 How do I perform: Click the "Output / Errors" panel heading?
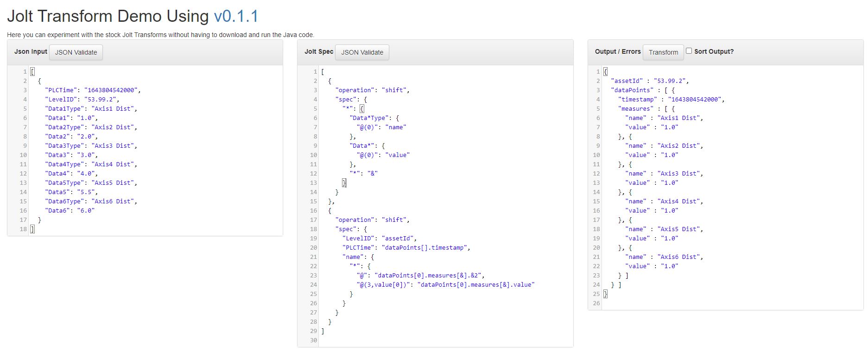(x=618, y=51)
